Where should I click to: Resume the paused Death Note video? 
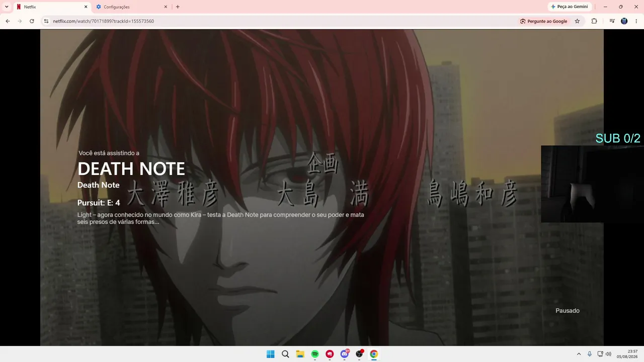(322, 187)
